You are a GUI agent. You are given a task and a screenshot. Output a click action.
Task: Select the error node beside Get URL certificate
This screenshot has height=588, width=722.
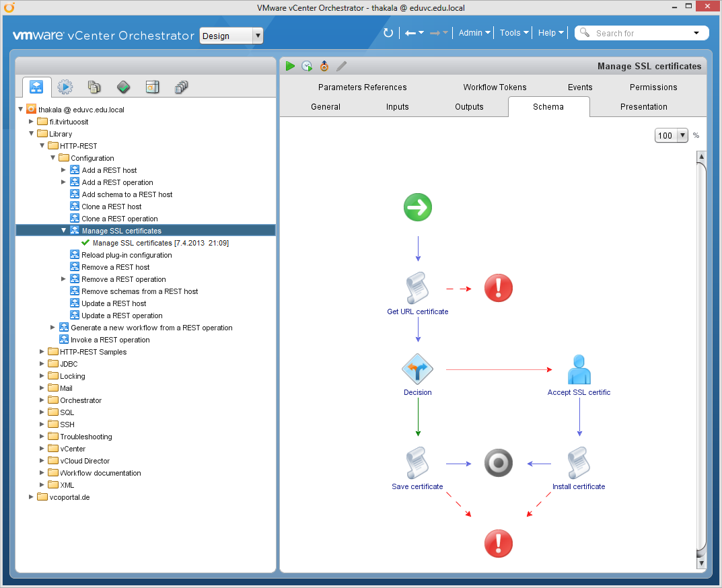tap(498, 288)
